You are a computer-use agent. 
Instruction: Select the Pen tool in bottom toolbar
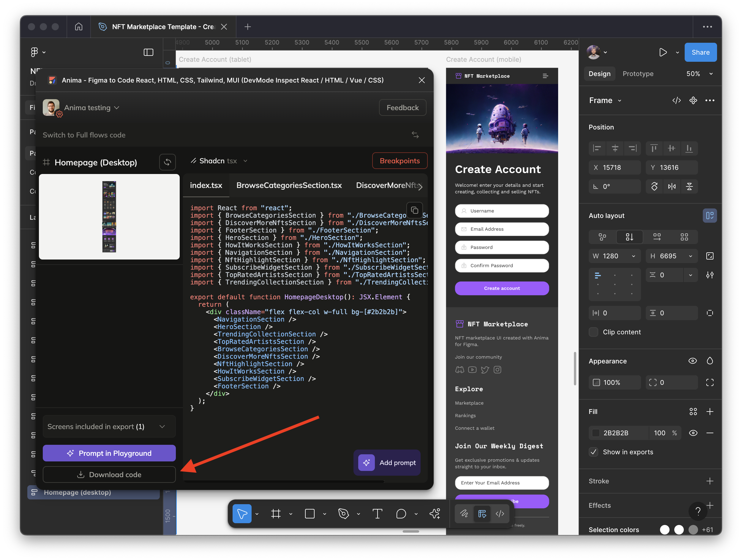(343, 513)
